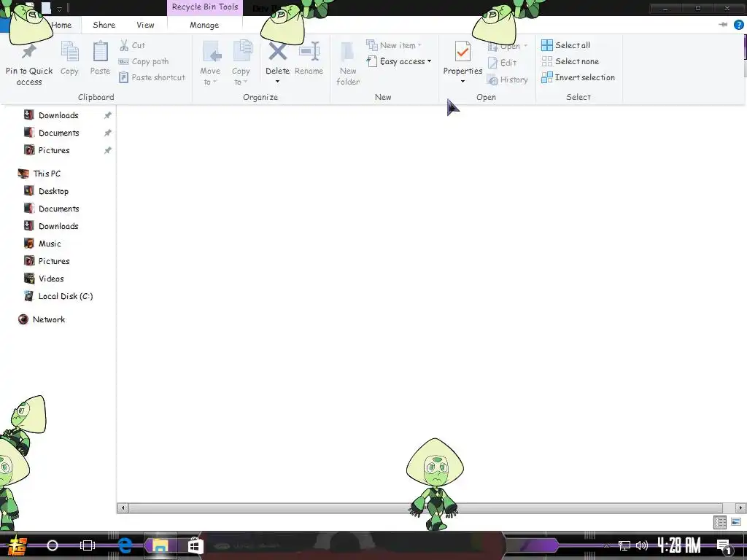Image resolution: width=747 pixels, height=560 pixels.
Task: Click the ribbon pin icon beside Help
Action: [x=723, y=25]
